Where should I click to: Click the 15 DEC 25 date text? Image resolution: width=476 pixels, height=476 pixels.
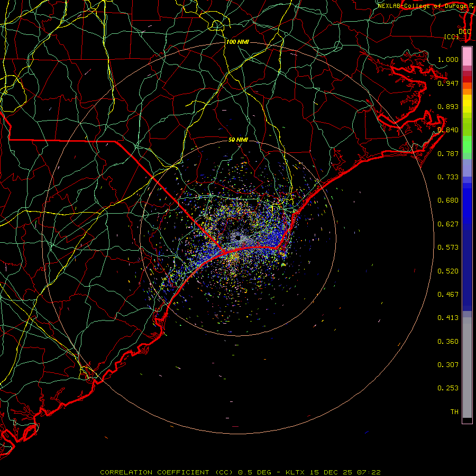[x=331, y=472]
